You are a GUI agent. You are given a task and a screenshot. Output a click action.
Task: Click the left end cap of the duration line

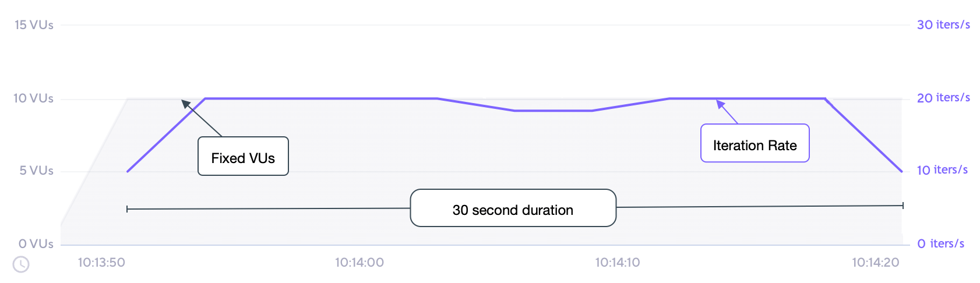(x=127, y=208)
